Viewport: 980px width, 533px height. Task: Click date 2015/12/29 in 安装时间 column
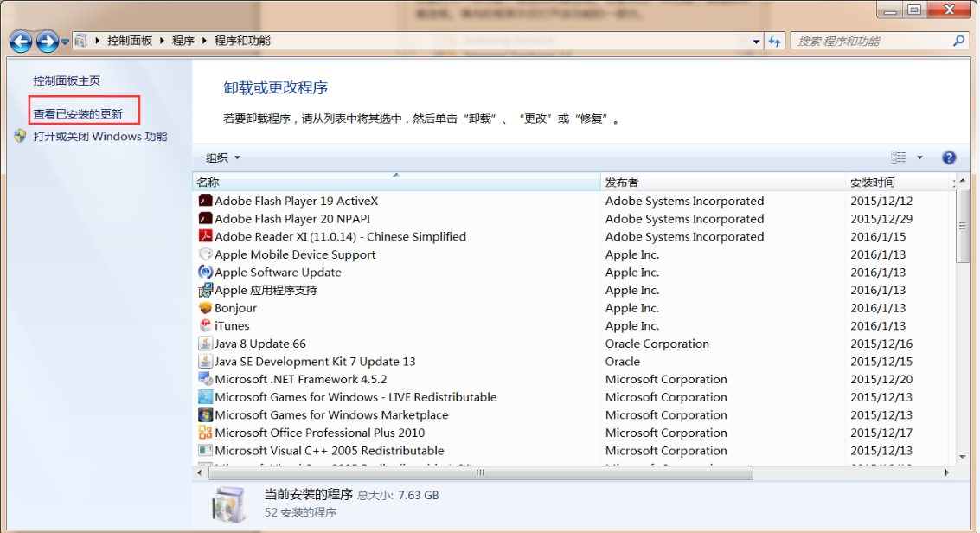881,219
